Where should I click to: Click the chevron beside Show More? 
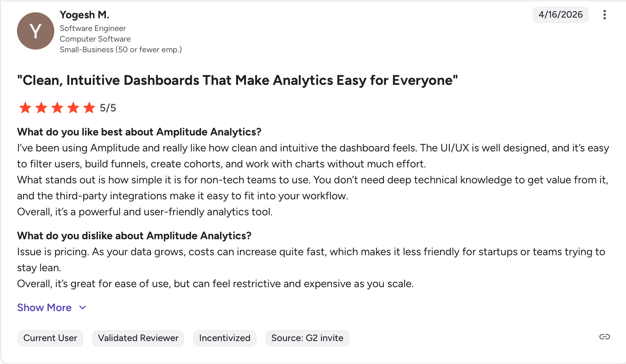(83, 307)
